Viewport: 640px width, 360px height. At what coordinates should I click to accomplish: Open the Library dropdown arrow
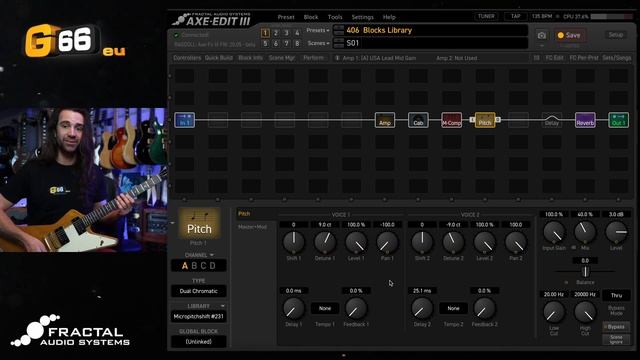[222, 306]
